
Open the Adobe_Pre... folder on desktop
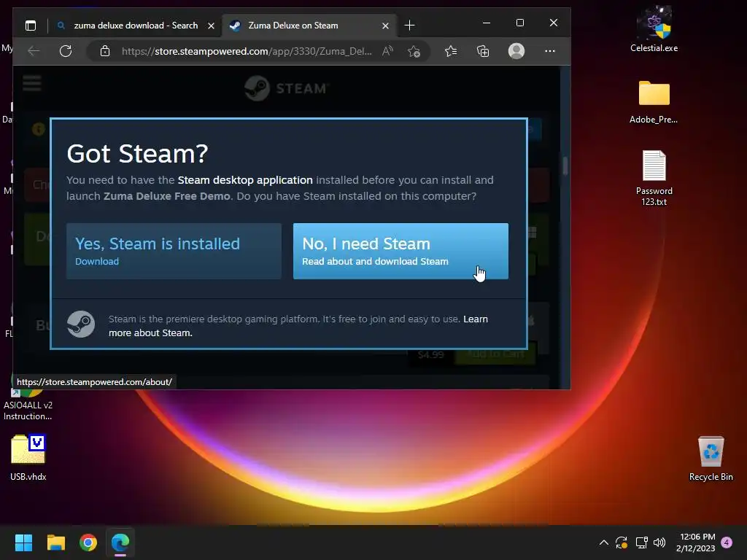coord(654,102)
